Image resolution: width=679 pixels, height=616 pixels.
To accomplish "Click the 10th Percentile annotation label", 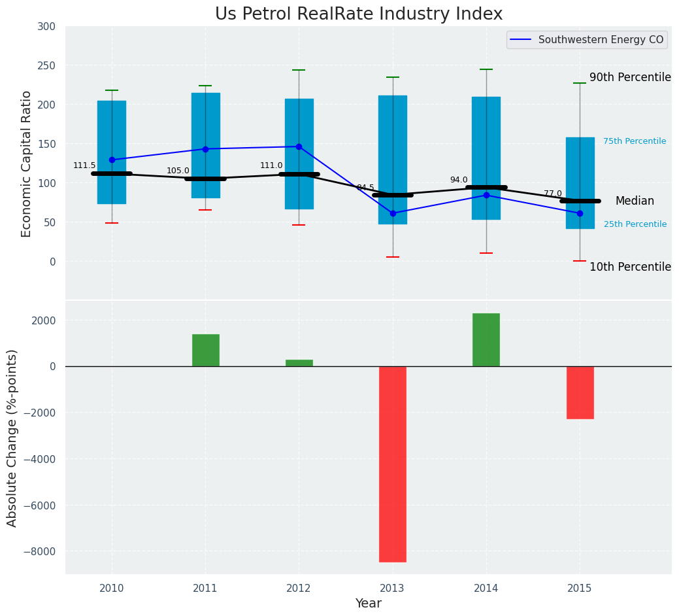I will pos(630,267).
